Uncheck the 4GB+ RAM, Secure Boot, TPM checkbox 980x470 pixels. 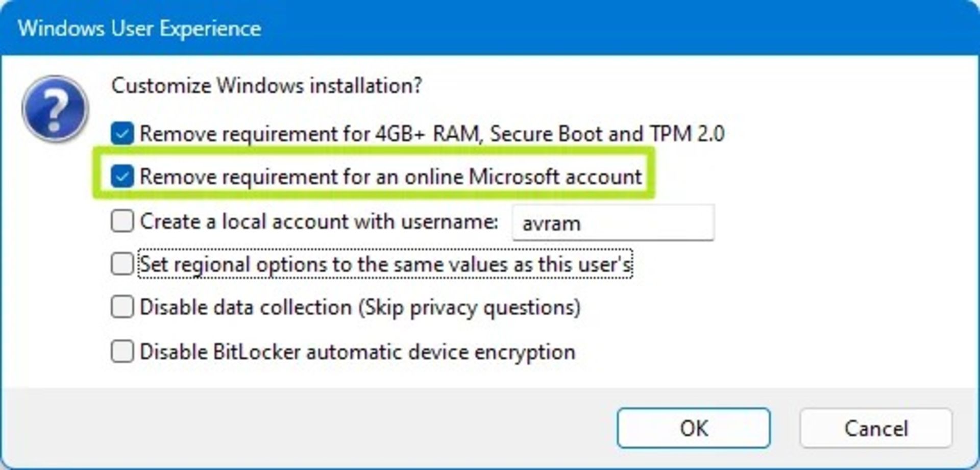pos(122,134)
